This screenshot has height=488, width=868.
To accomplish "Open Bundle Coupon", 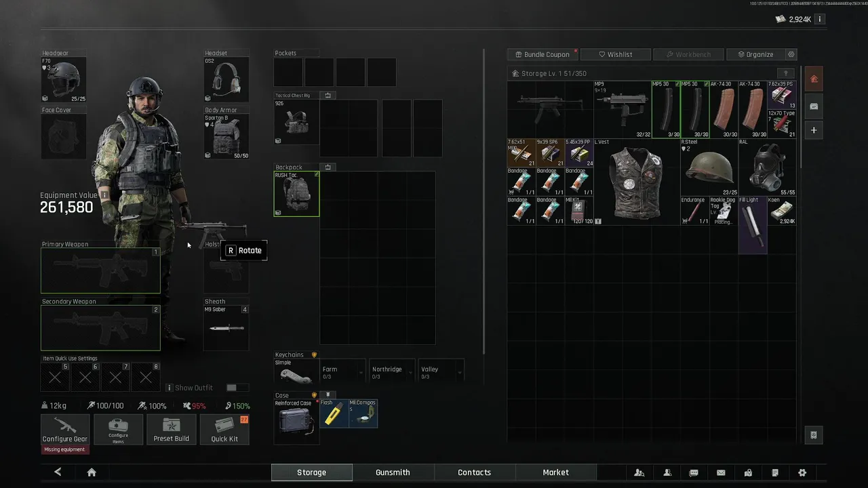I will coord(542,54).
